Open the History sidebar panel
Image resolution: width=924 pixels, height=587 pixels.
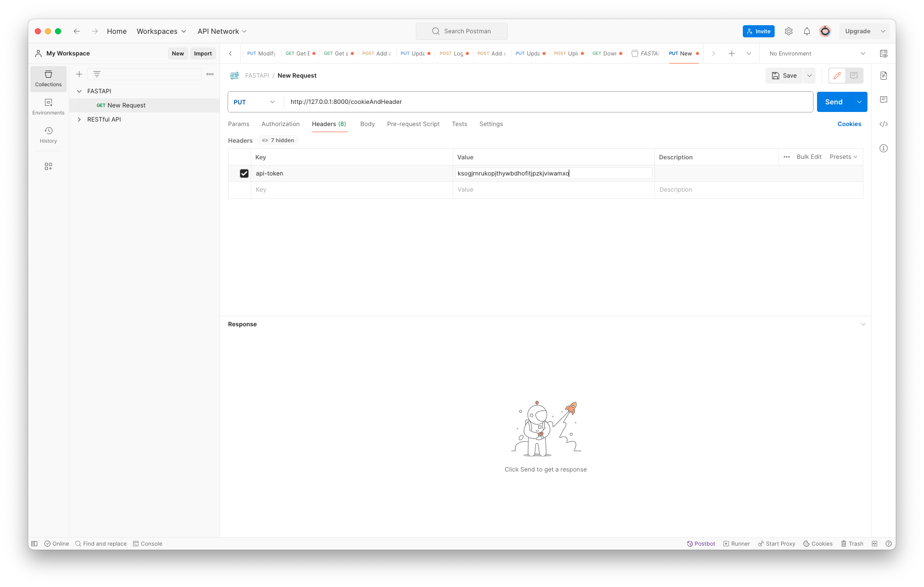point(48,135)
